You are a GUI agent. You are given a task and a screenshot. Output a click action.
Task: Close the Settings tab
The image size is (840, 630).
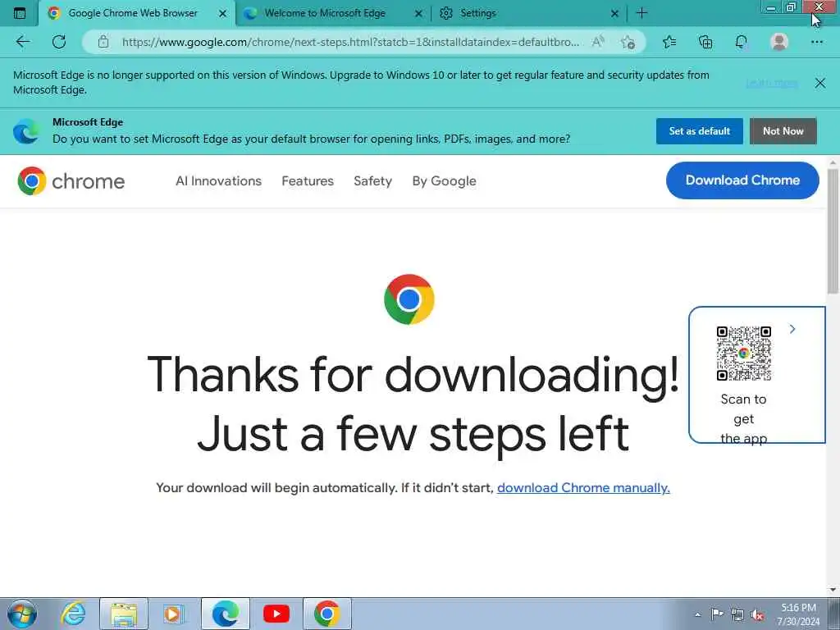click(x=615, y=13)
